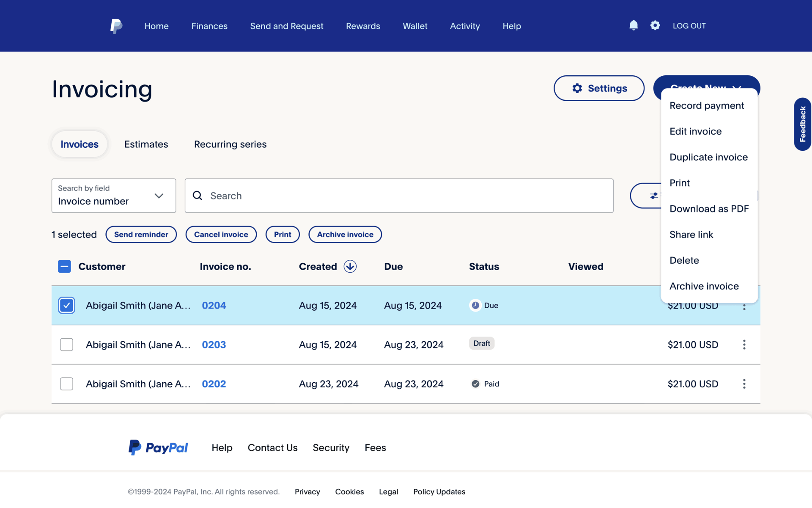812x508 pixels.
Task: Open invoice number 0202 link
Action: [214, 384]
